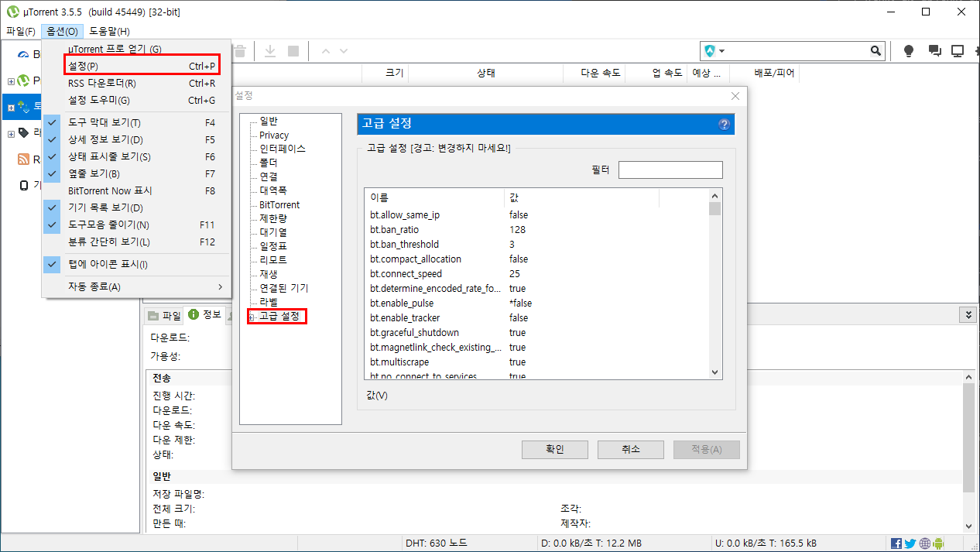Toggle 탭에 아이콘 표시 option
This screenshot has height=552, width=980.
coord(136,264)
